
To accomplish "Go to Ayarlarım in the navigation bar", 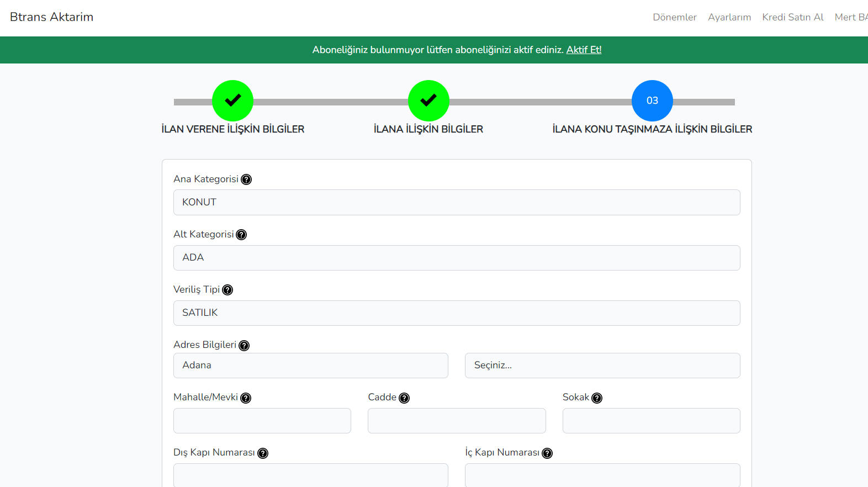I will pyautogui.click(x=729, y=17).
